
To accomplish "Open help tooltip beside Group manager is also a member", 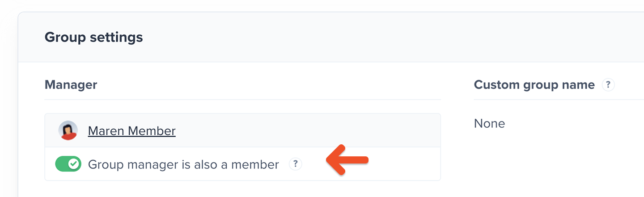I will [295, 164].
